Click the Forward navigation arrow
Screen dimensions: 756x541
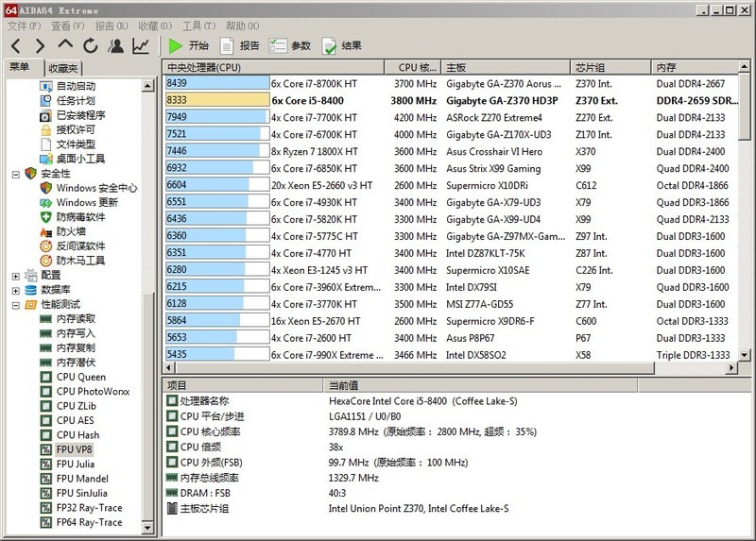40,45
